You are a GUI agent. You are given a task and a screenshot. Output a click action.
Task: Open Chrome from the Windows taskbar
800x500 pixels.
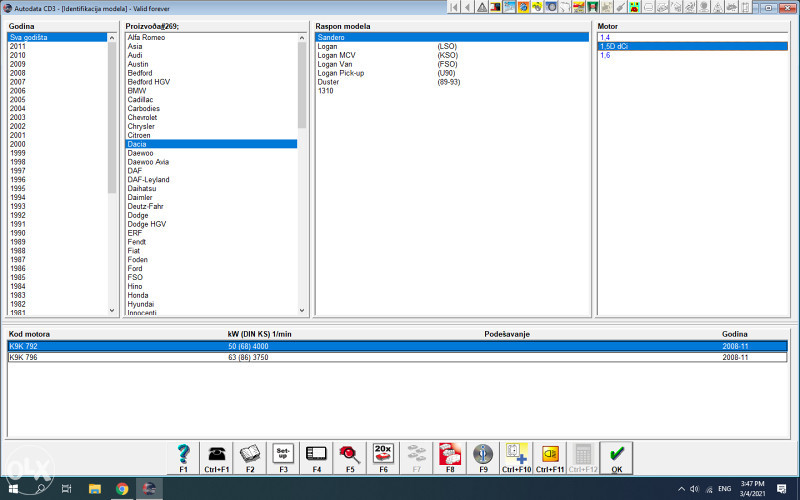coord(122,489)
